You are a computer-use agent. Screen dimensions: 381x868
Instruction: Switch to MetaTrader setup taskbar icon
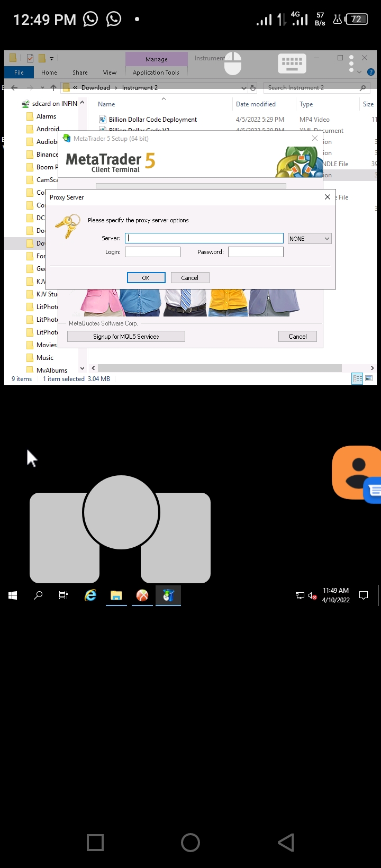click(168, 595)
